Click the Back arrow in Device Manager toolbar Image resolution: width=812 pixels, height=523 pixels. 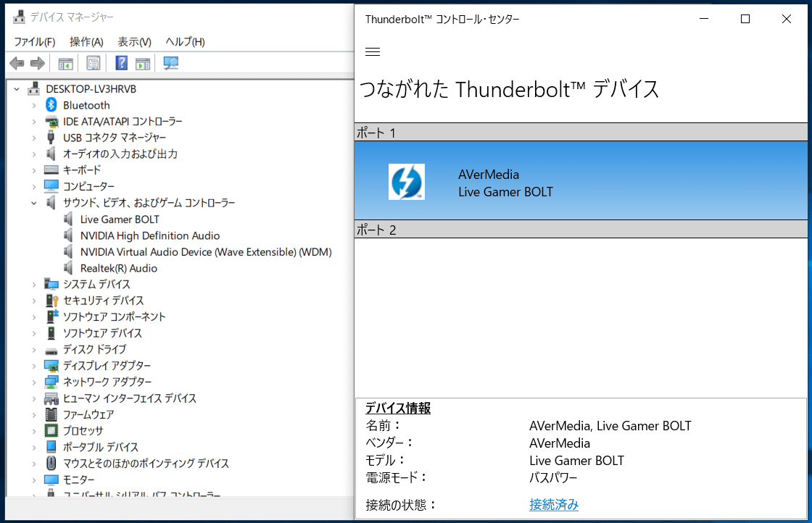[17, 64]
